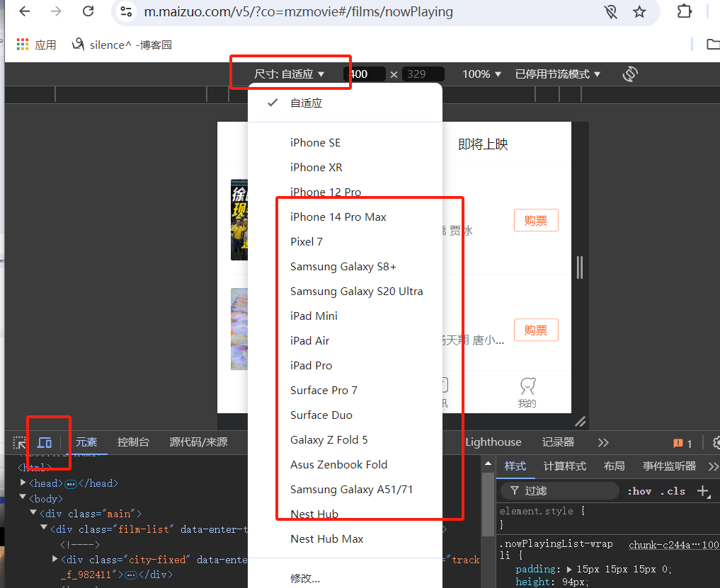Screen dimensions: 720x588
Task: Click the 过滤 styles filter field
Action: [560, 491]
